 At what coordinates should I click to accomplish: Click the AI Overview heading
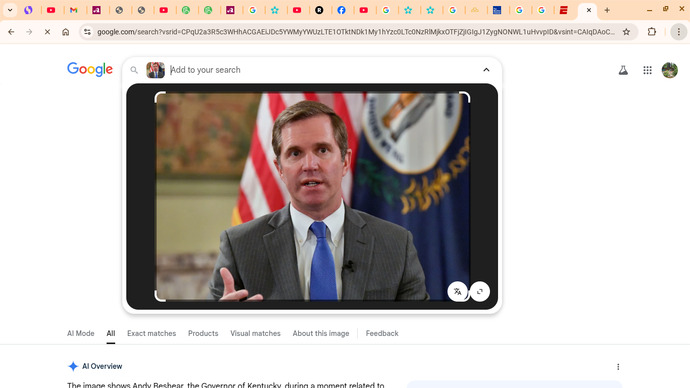pos(102,366)
